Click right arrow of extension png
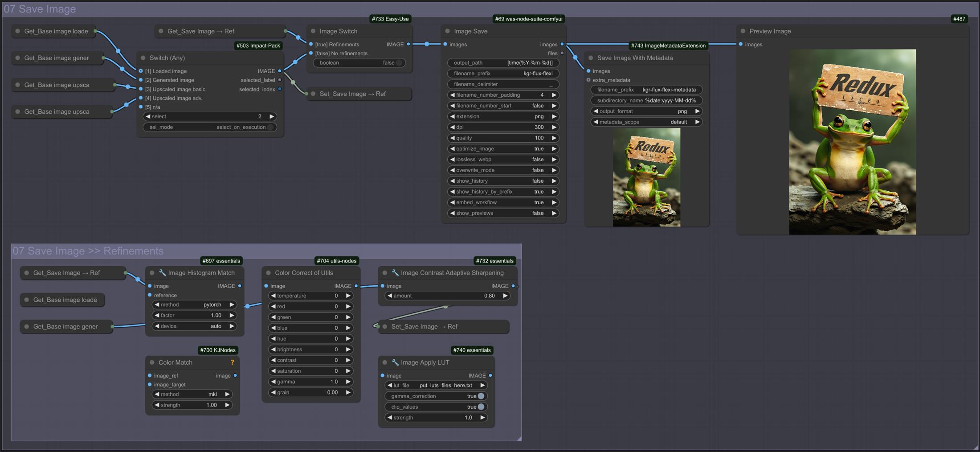980x452 pixels. coord(554,116)
